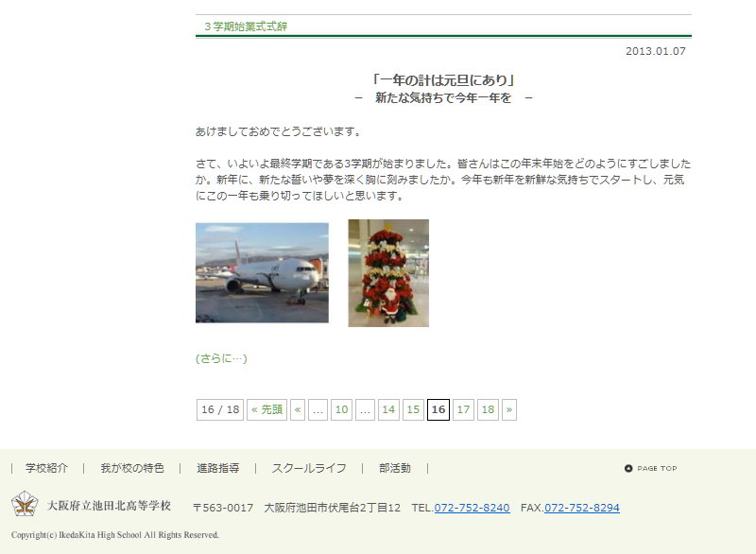Go to page 15
This screenshot has width=756, height=554.
(413, 410)
